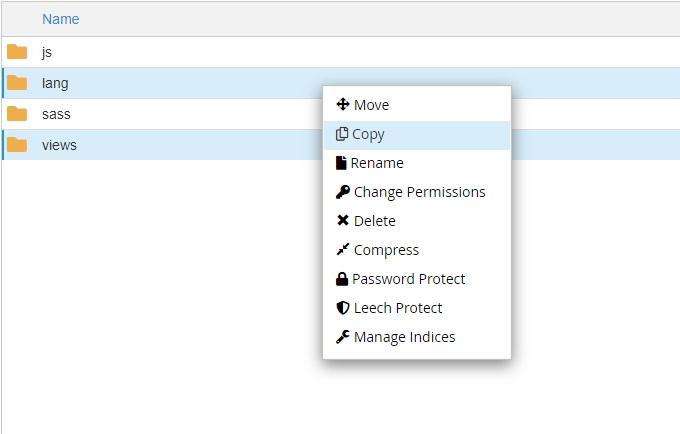
Task: Click the Move arrows icon in context menu
Action: click(342, 105)
